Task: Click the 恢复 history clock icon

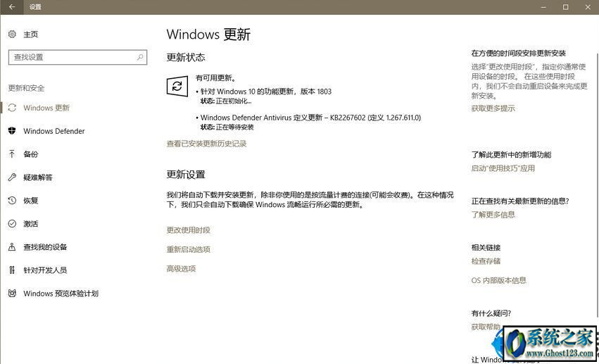Action: pos(12,201)
